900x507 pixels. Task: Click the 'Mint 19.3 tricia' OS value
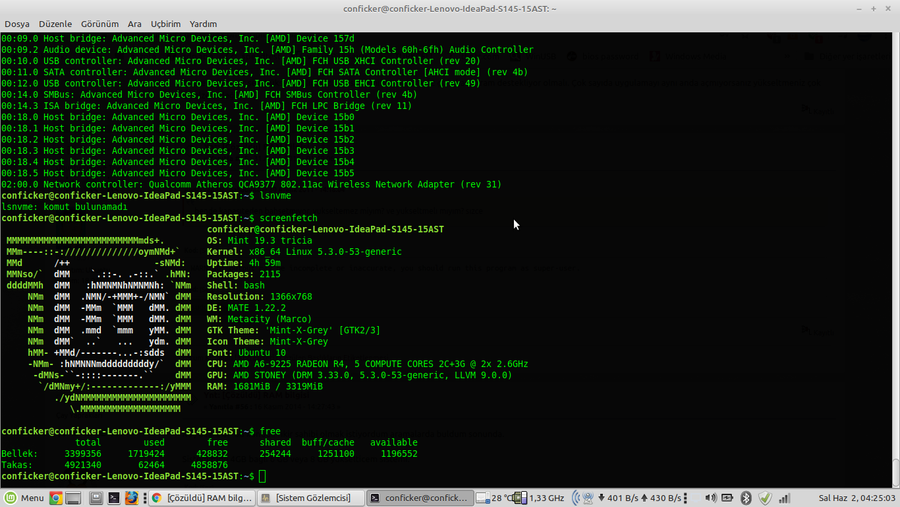270,241
